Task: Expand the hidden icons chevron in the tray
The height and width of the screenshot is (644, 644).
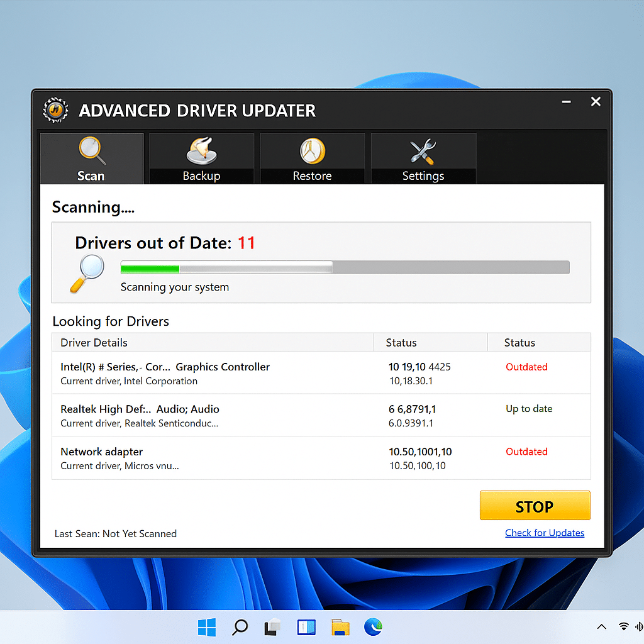Action: point(602,627)
